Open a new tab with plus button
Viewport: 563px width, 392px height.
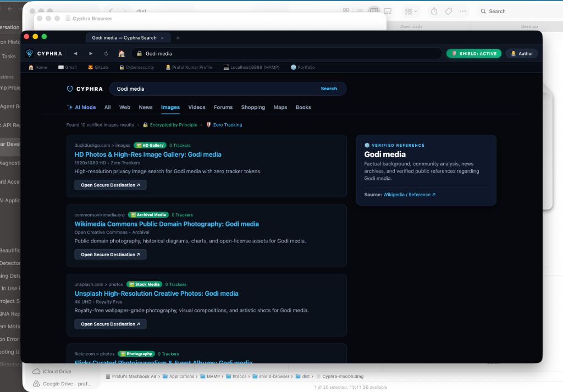pyautogui.click(x=178, y=38)
